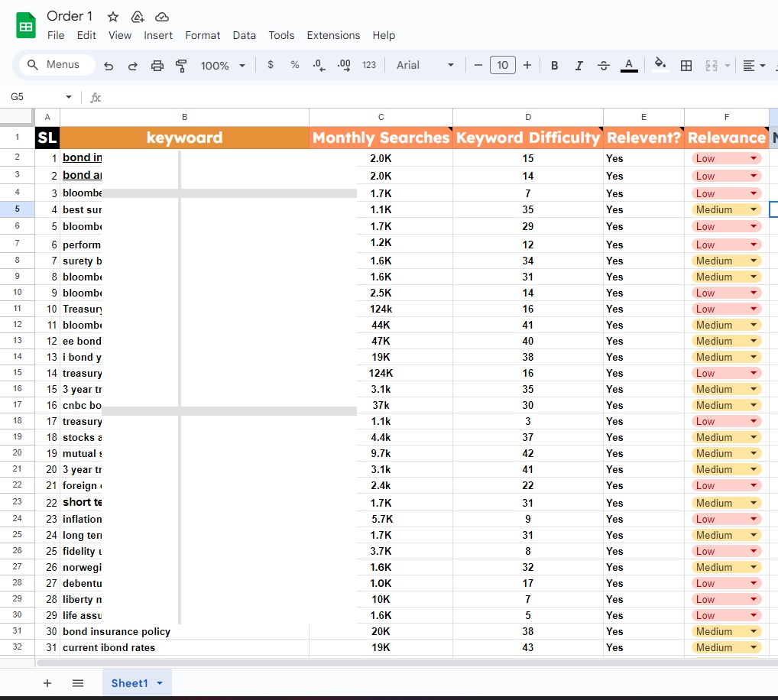Open the fill color picker

point(660,66)
